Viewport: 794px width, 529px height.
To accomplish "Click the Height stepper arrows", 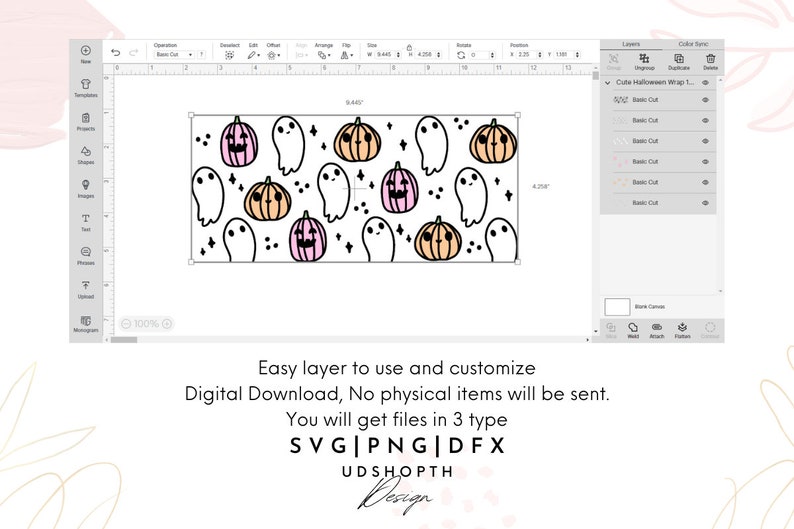I will (439, 54).
